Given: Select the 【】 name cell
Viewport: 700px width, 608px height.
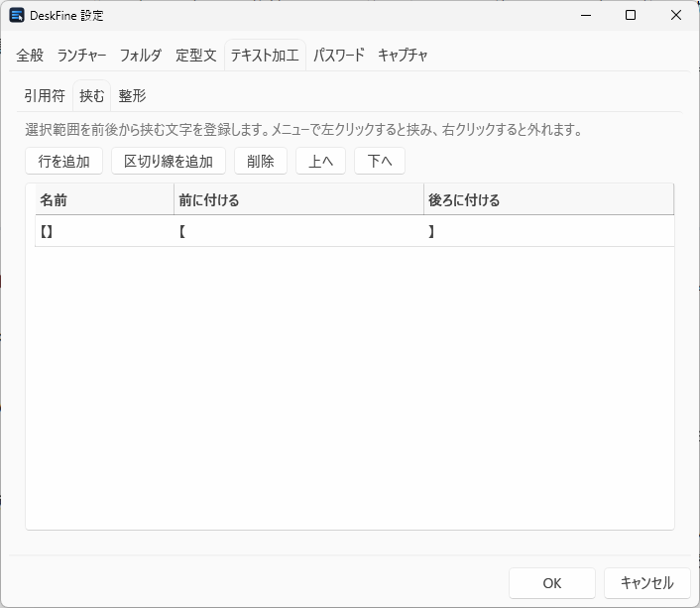Looking at the screenshot, I should [x=104, y=231].
